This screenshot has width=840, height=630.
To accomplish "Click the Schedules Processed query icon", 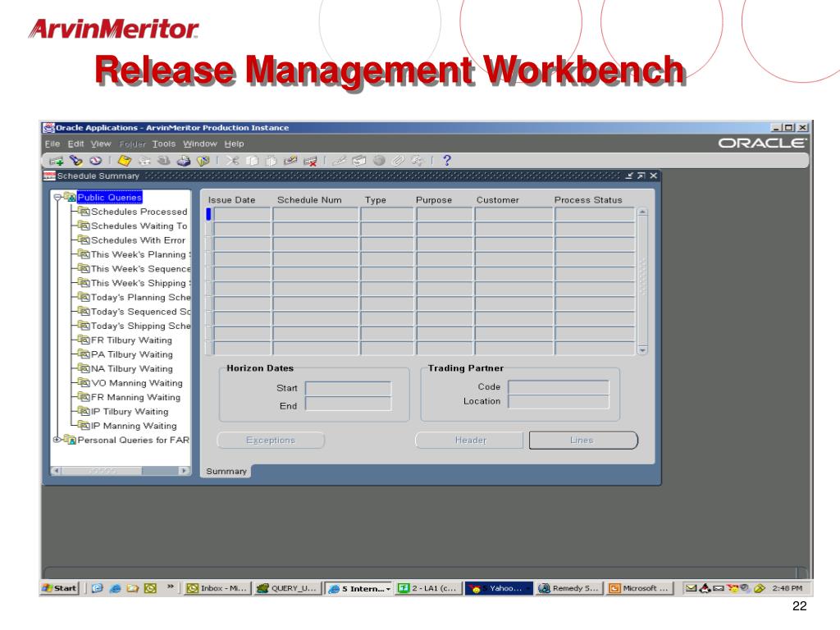I will 83,211.
